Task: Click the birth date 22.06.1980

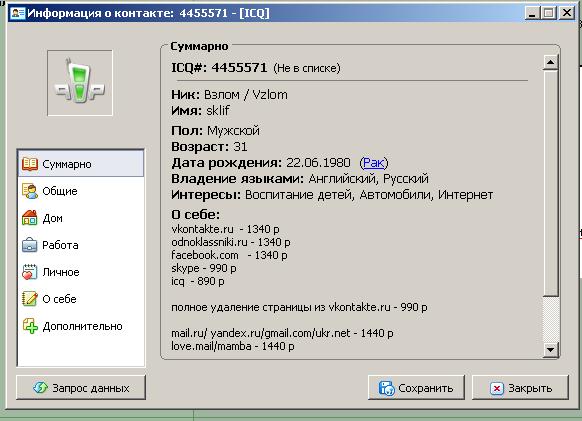Action: pos(318,163)
